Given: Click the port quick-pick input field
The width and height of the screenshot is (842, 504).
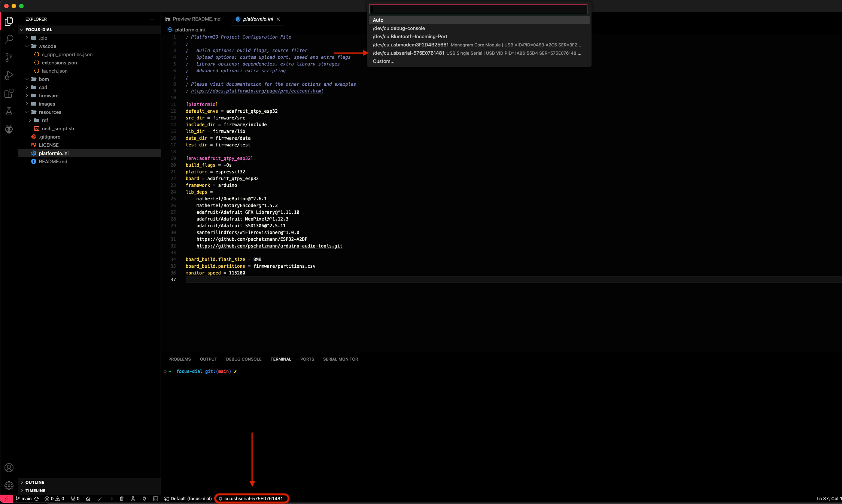Looking at the screenshot, I should click(478, 10).
